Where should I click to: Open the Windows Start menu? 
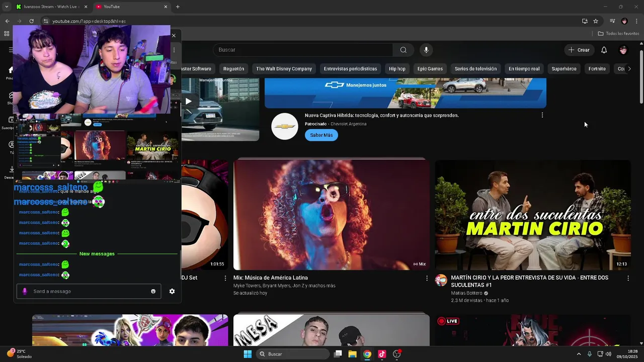[248, 354]
